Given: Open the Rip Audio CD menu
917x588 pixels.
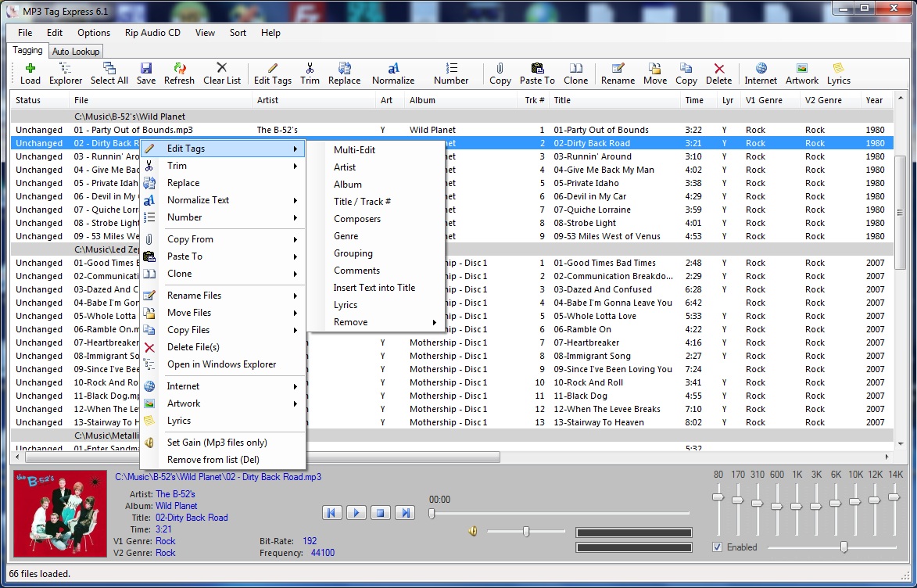Looking at the screenshot, I should tap(152, 33).
